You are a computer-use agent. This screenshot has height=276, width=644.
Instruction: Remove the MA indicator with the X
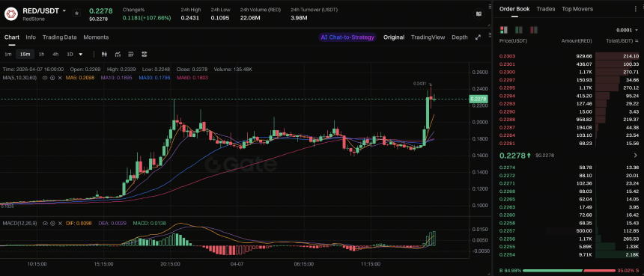[60, 78]
